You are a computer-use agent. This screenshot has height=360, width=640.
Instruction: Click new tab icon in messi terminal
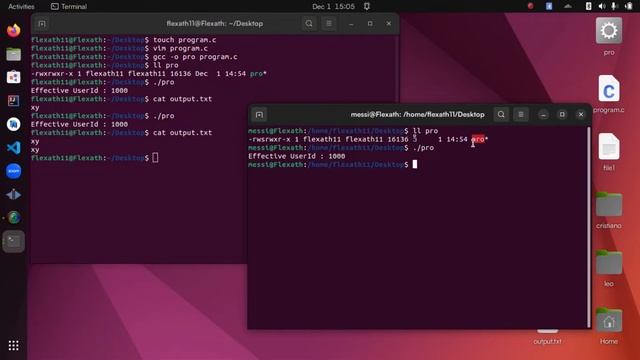coord(259,115)
